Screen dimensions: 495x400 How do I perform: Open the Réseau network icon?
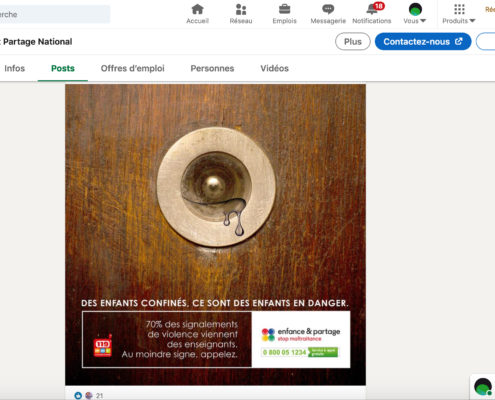click(241, 9)
